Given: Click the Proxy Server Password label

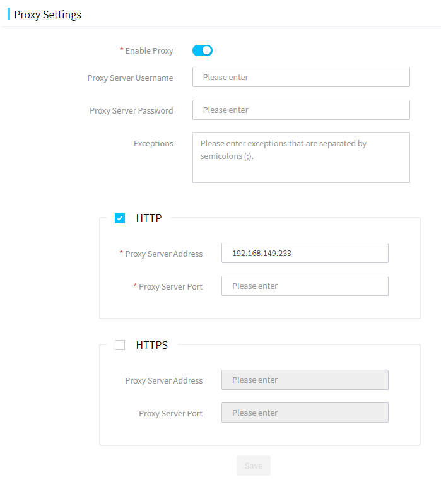Looking at the screenshot, I should click(x=131, y=111).
